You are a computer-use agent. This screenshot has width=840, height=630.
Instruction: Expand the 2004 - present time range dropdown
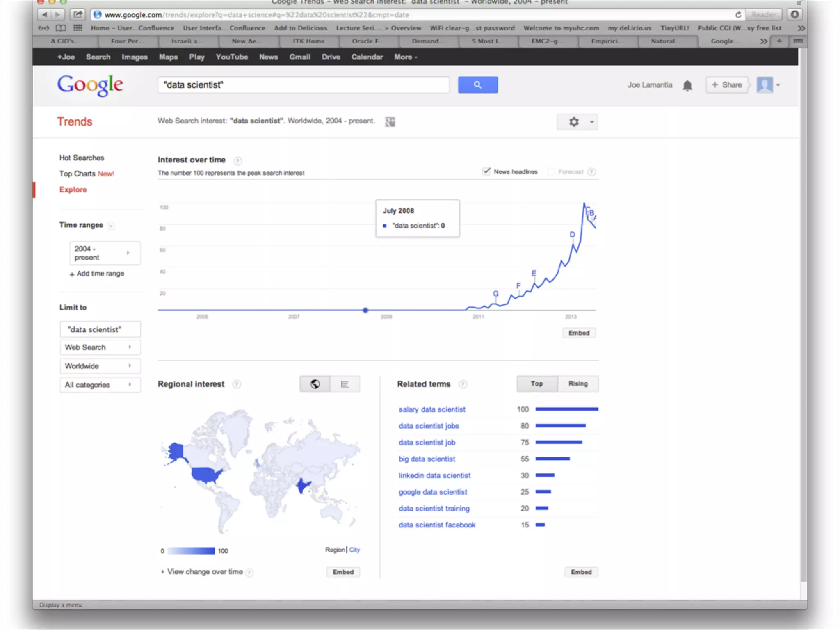coord(105,253)
